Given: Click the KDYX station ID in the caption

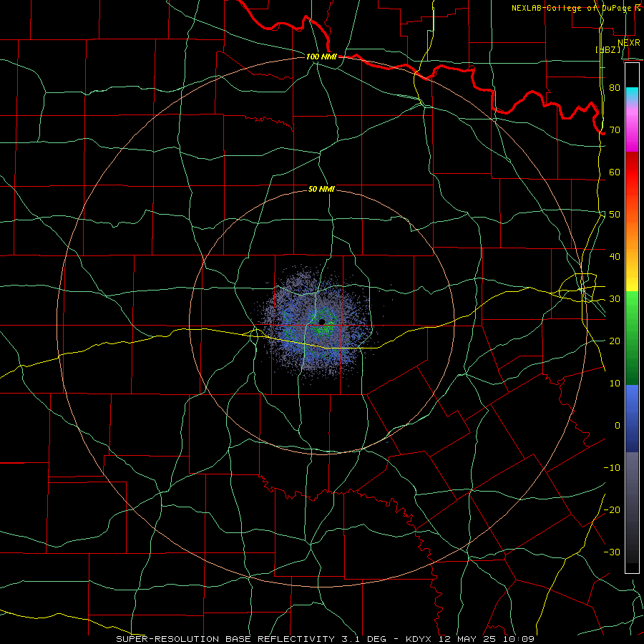Looking at the screenshot, I should pyautogui.click(x=419, y=639).
